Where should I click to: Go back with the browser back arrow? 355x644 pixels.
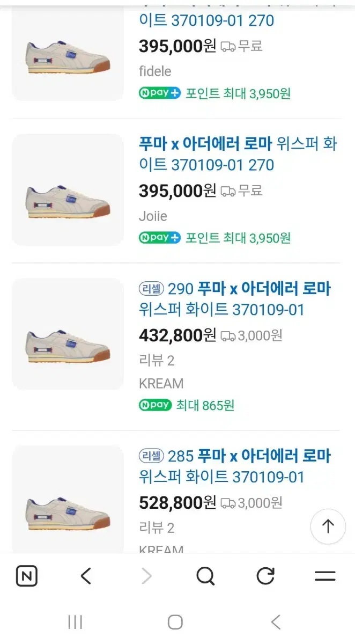[x=86, y=576]
